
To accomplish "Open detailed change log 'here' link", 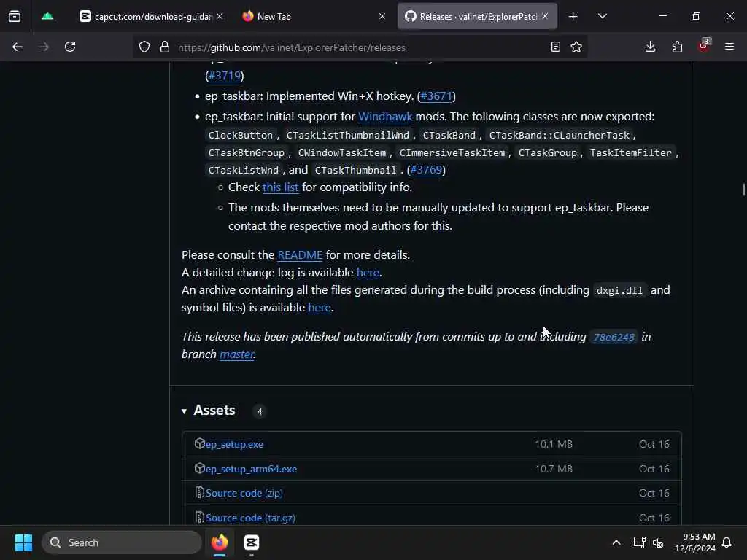I will (x=368, y=273).
